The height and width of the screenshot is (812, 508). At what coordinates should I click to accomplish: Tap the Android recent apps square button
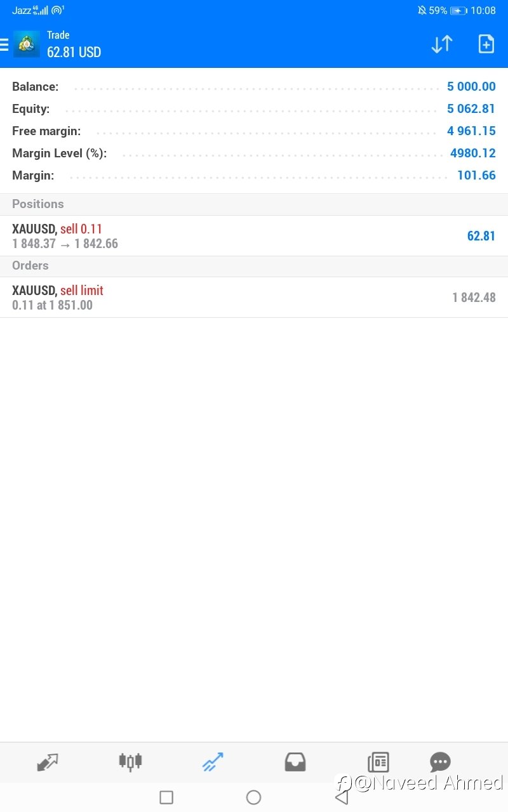coord(166,797)
